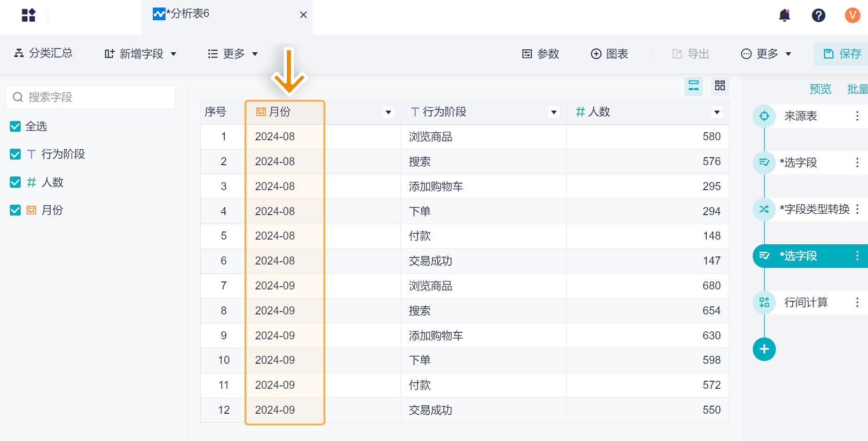Open the 分类汇总 menu item
Viewport: 868px width, 441px height.
tap(44, 53)
